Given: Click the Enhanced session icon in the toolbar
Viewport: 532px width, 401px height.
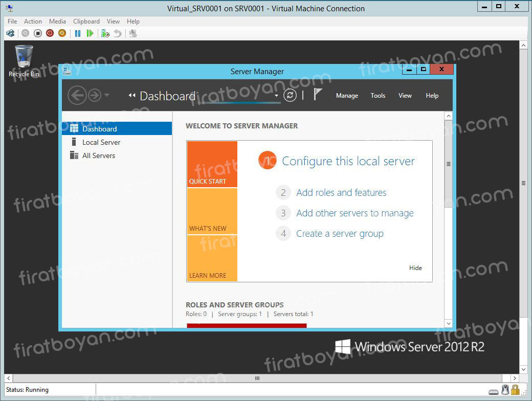Looking at the screenshot, I should pyautogui.click(x=133, y=33).
